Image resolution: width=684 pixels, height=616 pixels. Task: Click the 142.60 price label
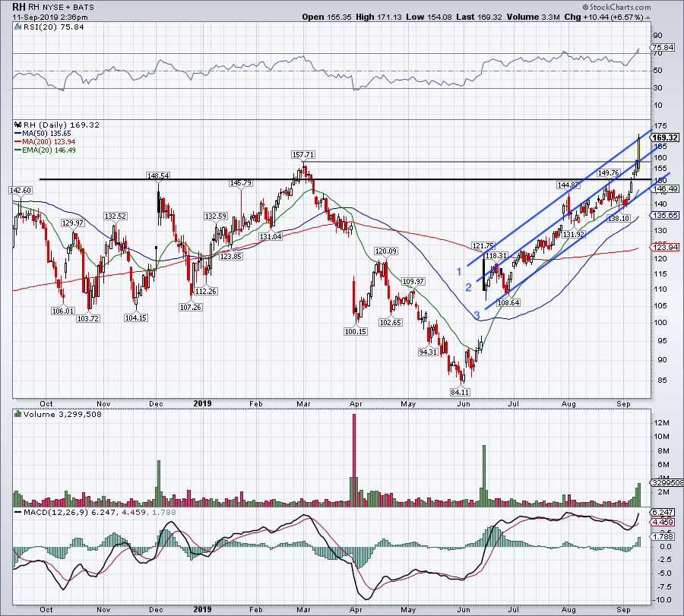point(21,191)
